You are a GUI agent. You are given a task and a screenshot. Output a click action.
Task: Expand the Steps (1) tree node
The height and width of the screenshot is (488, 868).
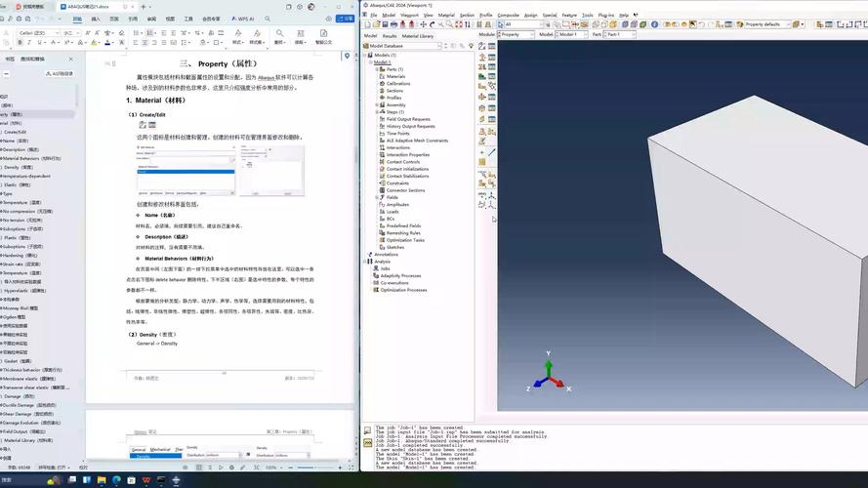(377, 112)
